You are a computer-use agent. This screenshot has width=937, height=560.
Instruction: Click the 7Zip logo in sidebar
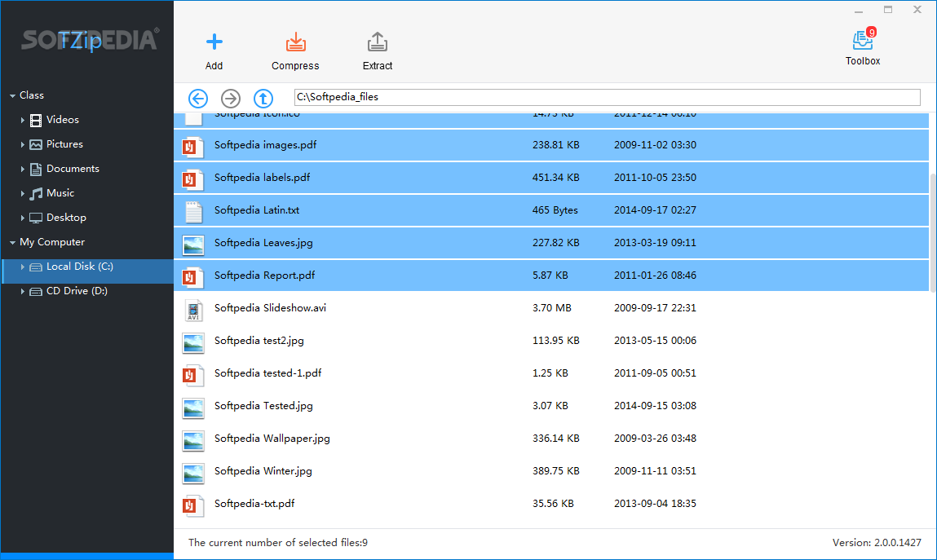[80, 42]
